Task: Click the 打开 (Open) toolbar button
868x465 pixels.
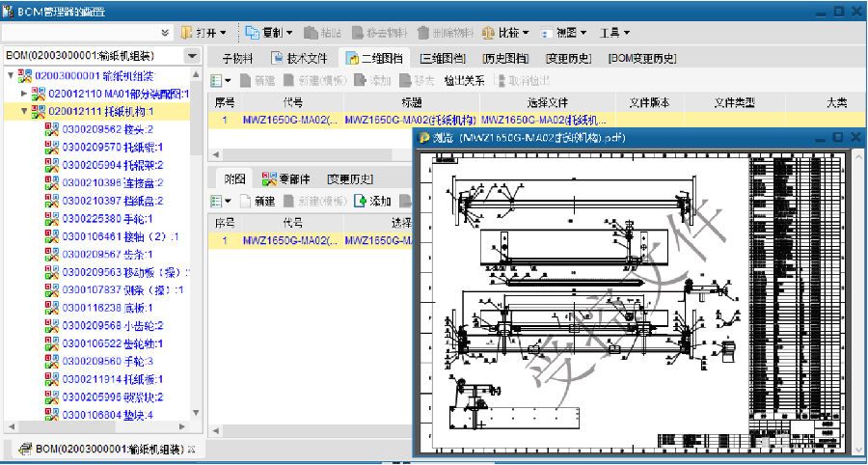Action: (203, 33)
